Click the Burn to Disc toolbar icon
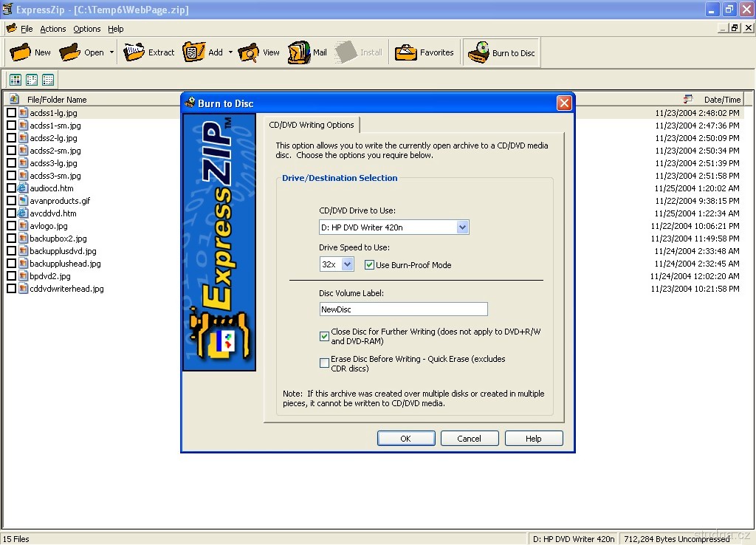The image size is (756, 545). (478, 52)
